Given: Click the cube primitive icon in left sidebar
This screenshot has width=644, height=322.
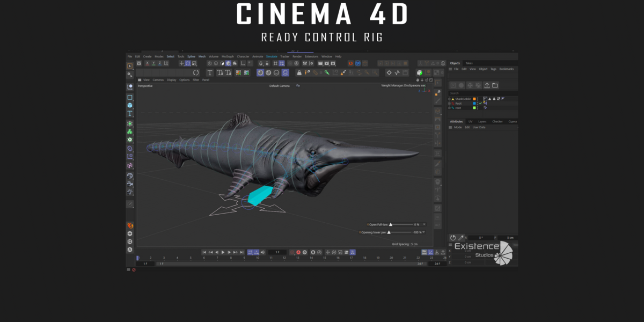Looking at the screenshot, I should pos(130,106).
